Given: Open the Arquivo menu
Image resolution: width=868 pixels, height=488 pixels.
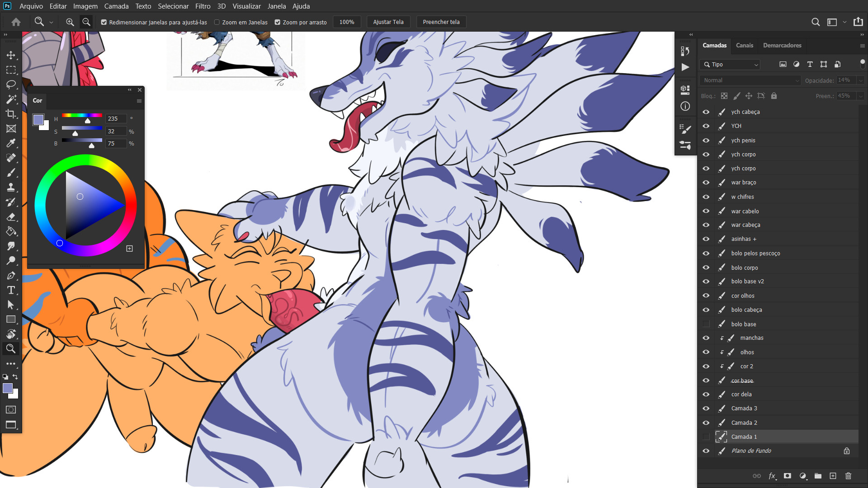Looking at the screenshot, I should tap(31, 6).
